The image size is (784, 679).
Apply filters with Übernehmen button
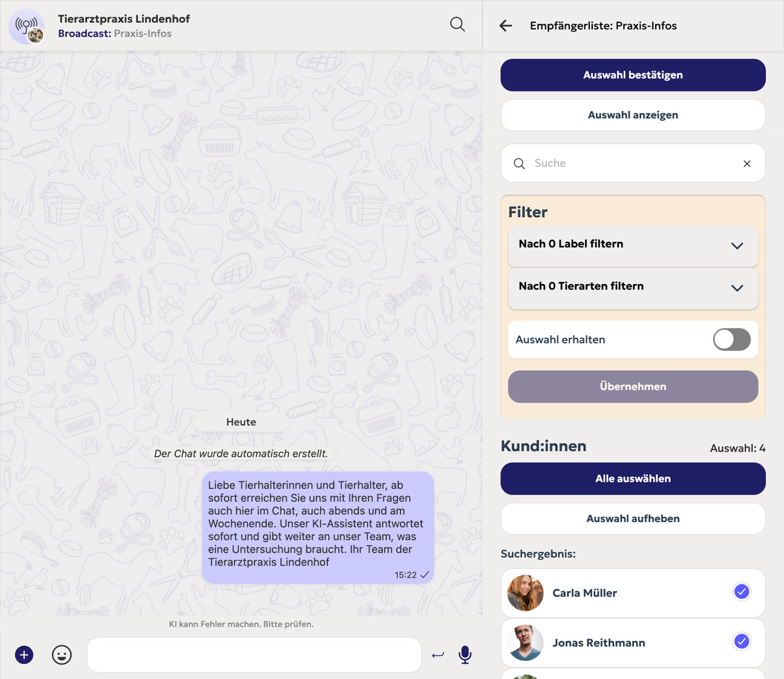tap(633, 387)
